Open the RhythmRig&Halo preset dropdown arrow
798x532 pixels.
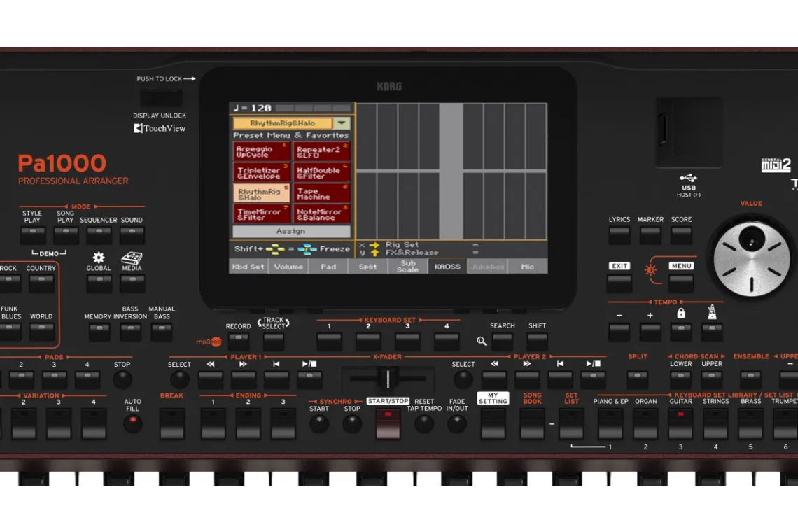(x=342, y=123)
